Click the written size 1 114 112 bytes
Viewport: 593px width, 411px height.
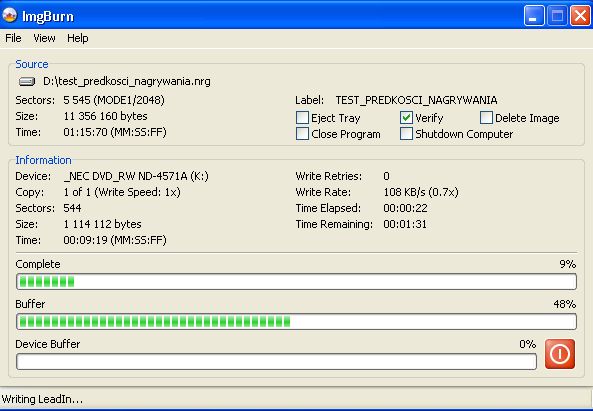pyautogui.click(x=102, y=224)
